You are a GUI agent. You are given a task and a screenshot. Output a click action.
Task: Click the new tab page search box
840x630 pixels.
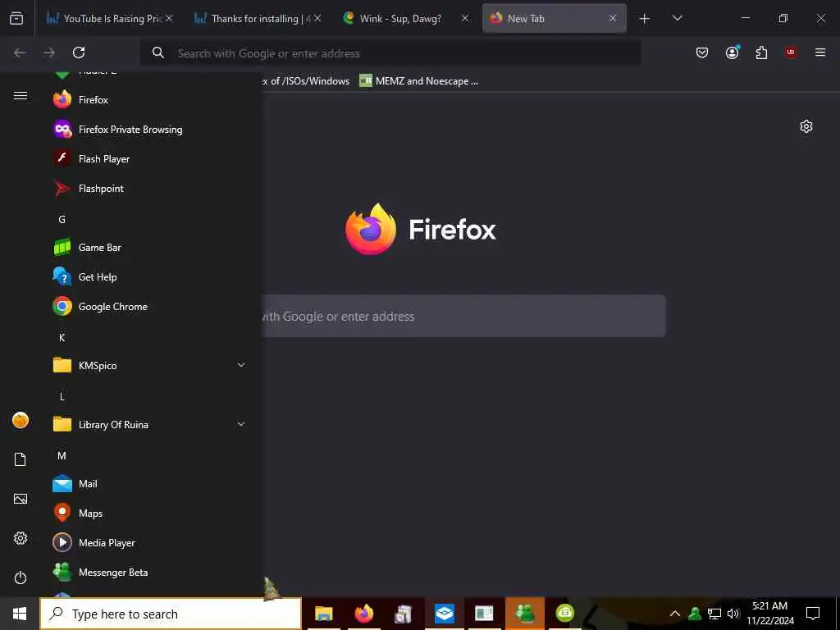point(464,316)
